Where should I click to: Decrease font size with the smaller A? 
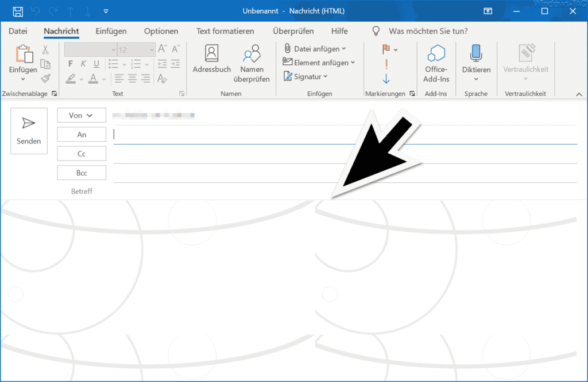pyautogui.click(x=176, y=49)
